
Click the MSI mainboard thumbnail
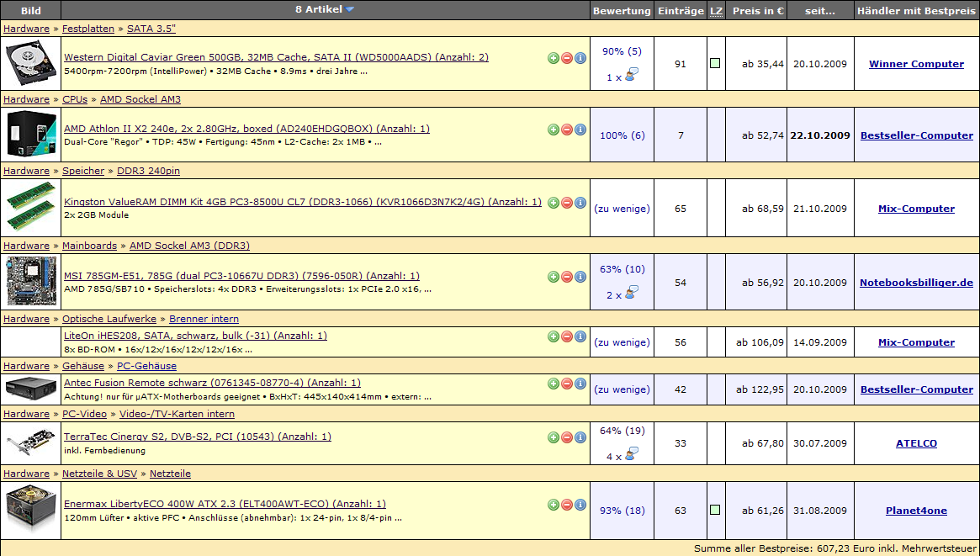(30, 282)
